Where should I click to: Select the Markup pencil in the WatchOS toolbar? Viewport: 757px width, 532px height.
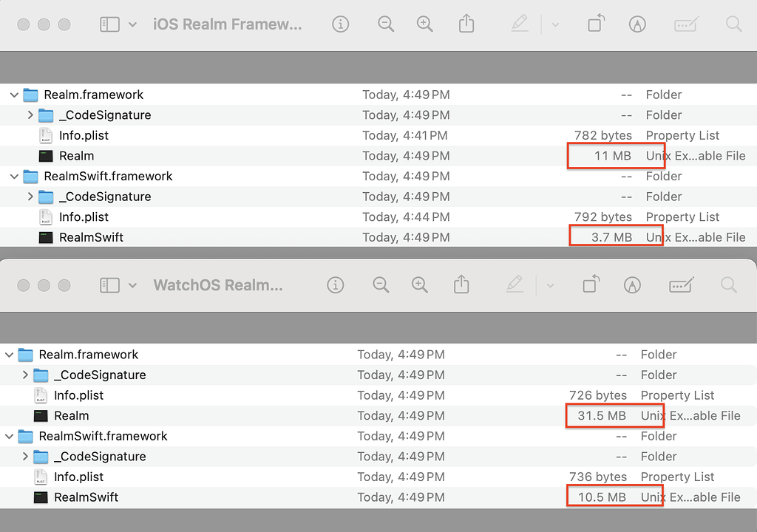tap(515, 284)
